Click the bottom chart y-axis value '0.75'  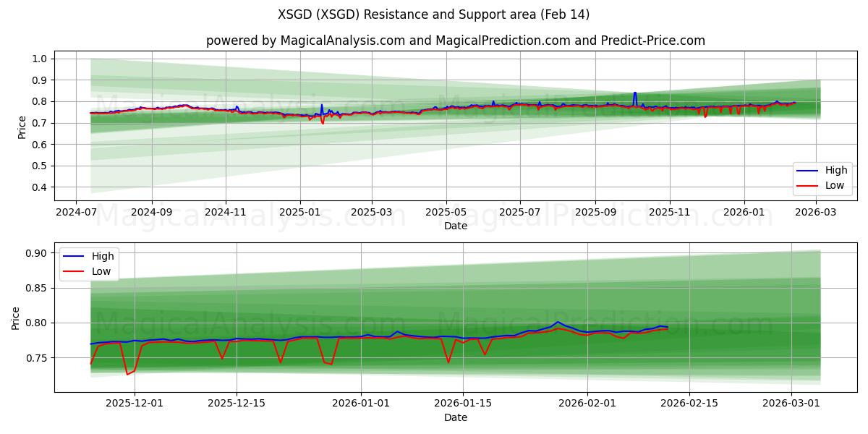pyautogui.click(x=37, y=358)
